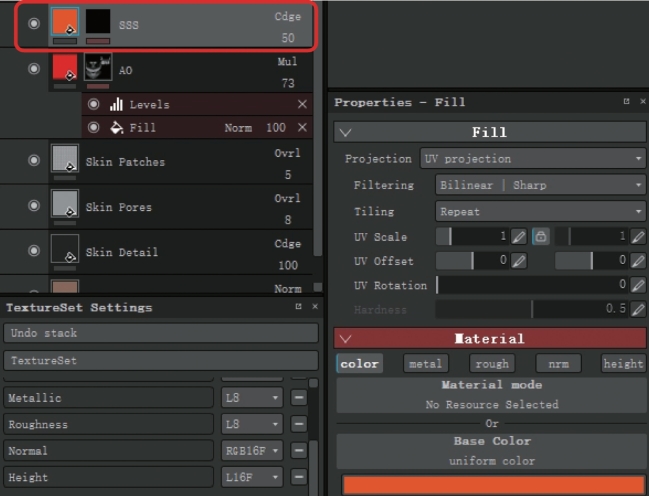649x496 pixels.
Task: Select the Skin Patches layer thumbnail
Action: point(65,158)
